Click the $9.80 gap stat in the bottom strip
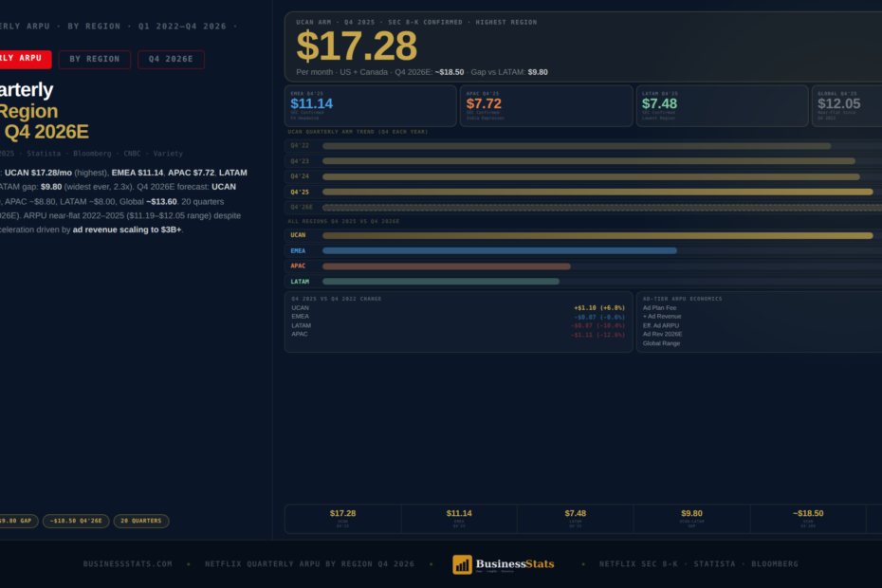The image size is (882, 588). 692,518
